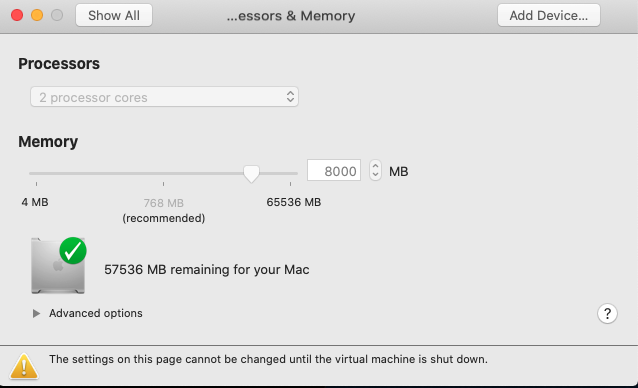The height and width of the screenshot is (388, 638).
Task: Close the window with the red button
Action: 17,15
